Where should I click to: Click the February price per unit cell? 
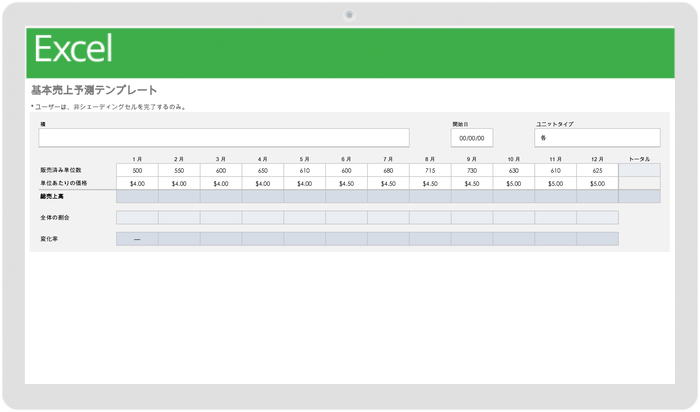(x=179, y=183)
